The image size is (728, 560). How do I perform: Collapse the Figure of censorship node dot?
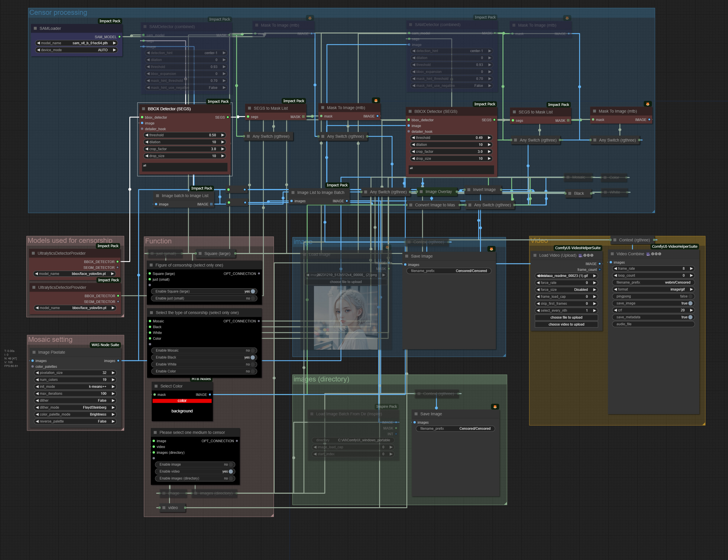(151, 265)
